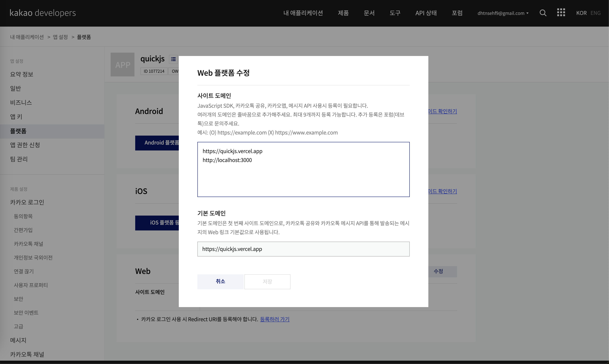Click the app list icon beside quickjs
The height and width of the screenshot is (364, 609).
pos(173,59)
